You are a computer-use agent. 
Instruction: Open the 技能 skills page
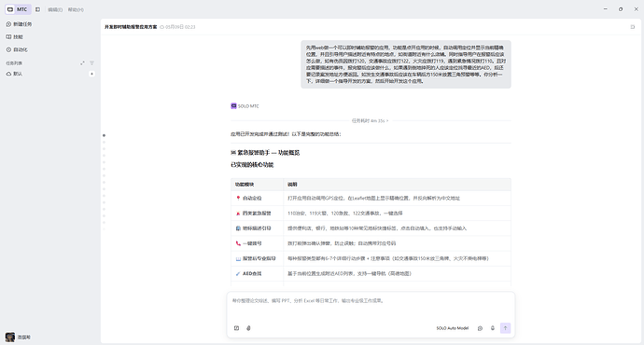[x=14, y=37]
